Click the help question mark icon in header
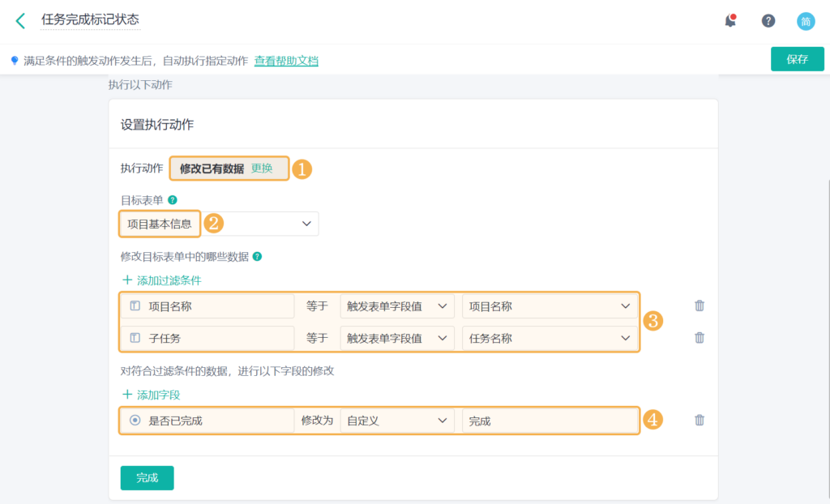830x504 pixels. click(x=768, y=21)
